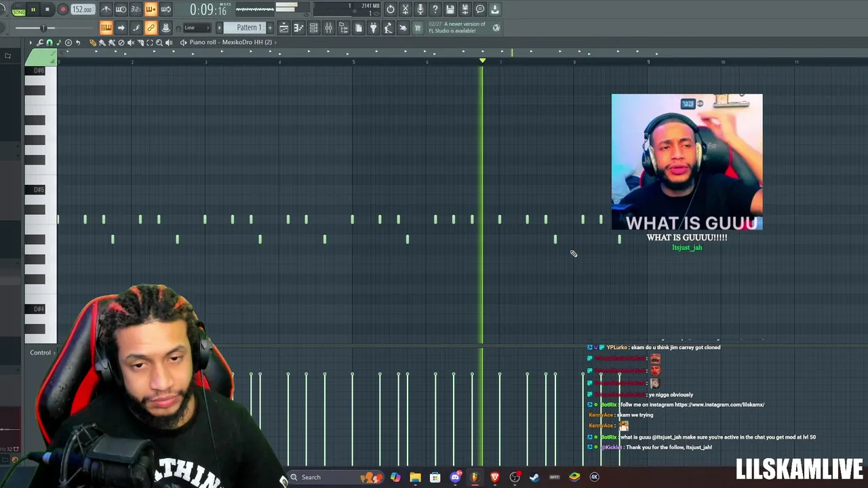
Task: Click the arrow step-edit button in toolbar
Action: click(x=121, y=28)
